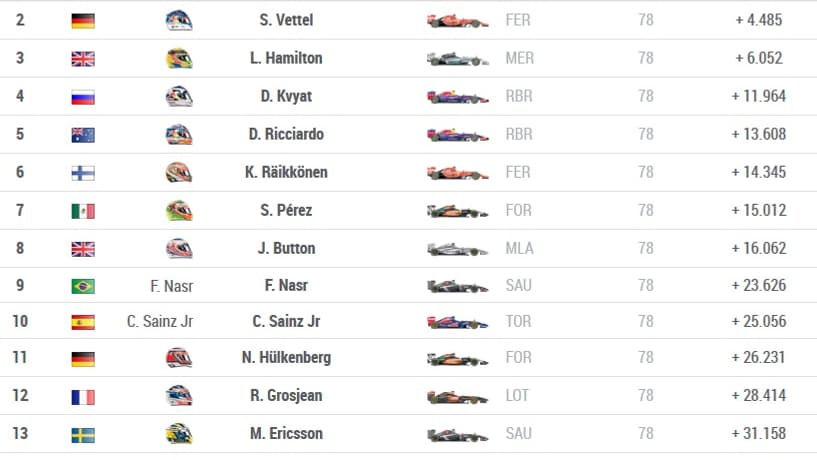Click J. Button's helmet icon
The width and height of the screenshot is (817, 460).
179,248
